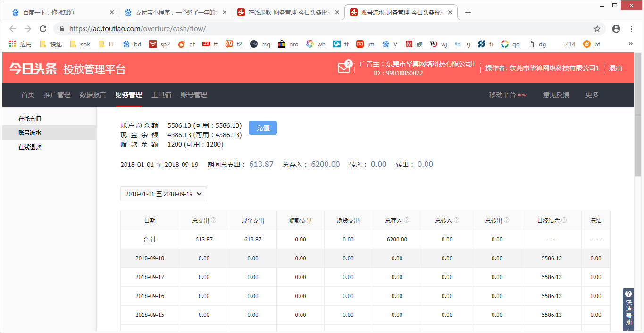Open the 'fr' bookmark

486,44
